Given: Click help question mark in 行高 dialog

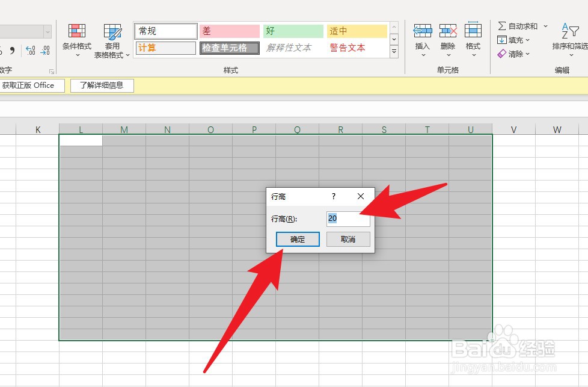Looking at the screenshot, I should tap(333, 196).
